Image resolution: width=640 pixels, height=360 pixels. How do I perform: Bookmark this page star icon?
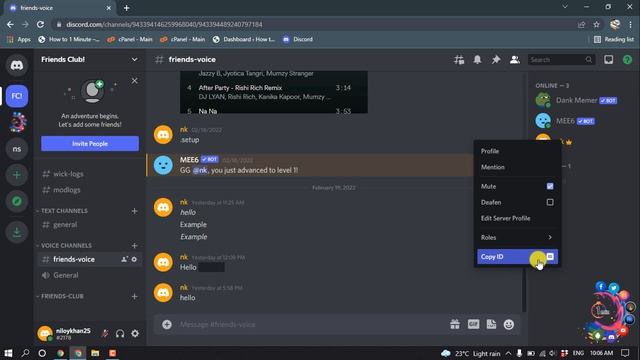596,24
